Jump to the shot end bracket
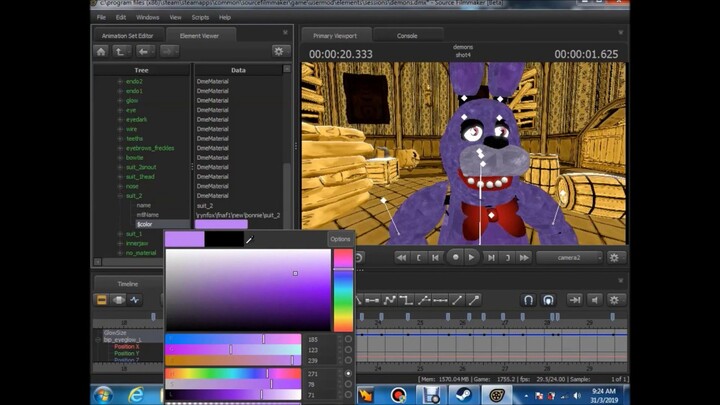Image resolution: width=720 pixels, height=405 pixels. [x=507, y=258]
